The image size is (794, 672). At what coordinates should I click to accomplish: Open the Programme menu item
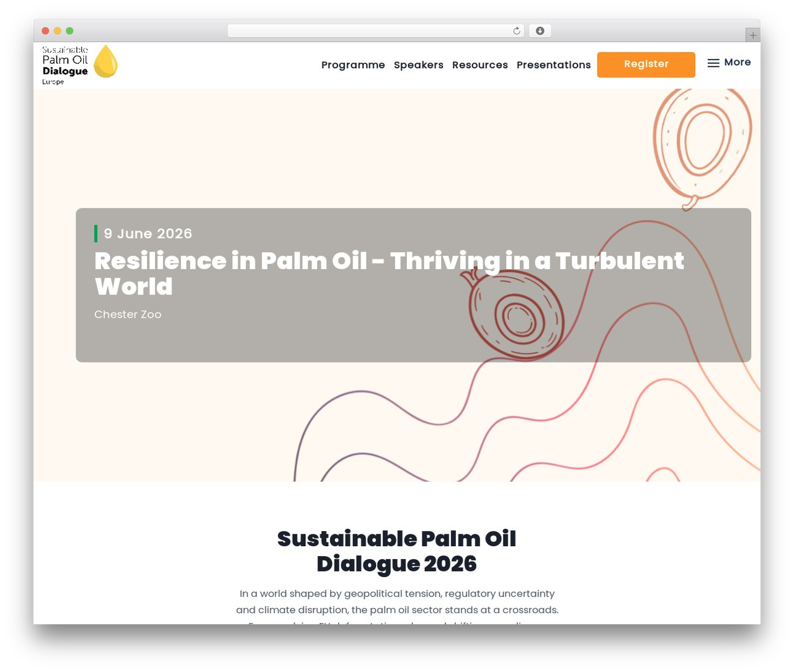click(353, 65)
